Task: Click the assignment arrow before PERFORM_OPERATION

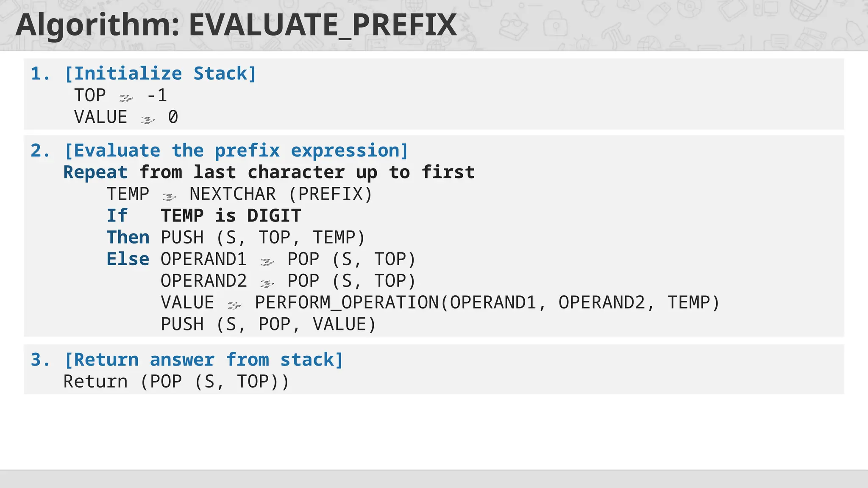Action: [x=234, y=305]
